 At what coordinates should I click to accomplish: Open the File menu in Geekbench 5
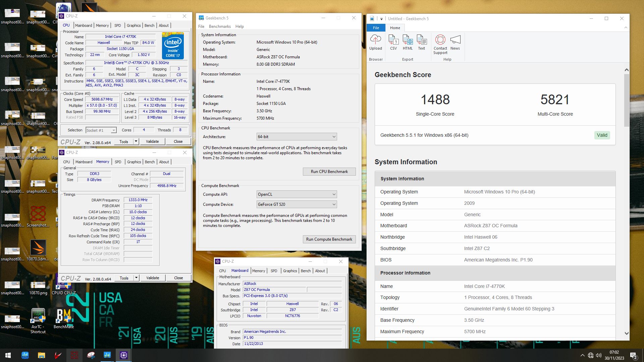tap(201, 26)
